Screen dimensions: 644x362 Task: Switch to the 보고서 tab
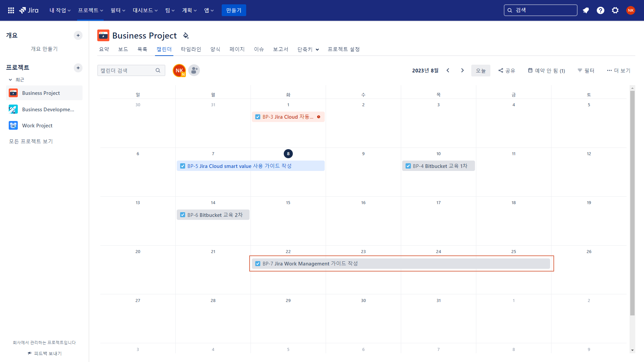pyautogui.click(x=280, y=49)
